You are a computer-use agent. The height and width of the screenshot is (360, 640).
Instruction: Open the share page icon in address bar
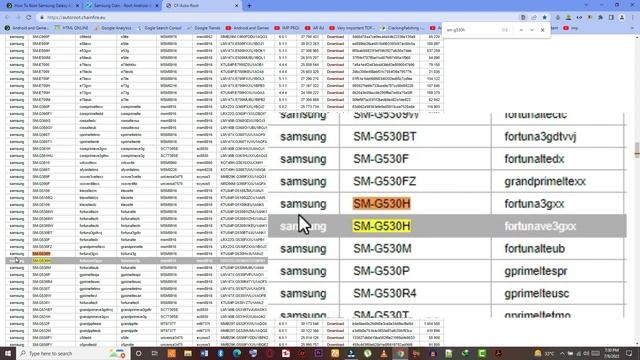coord(534,18)
